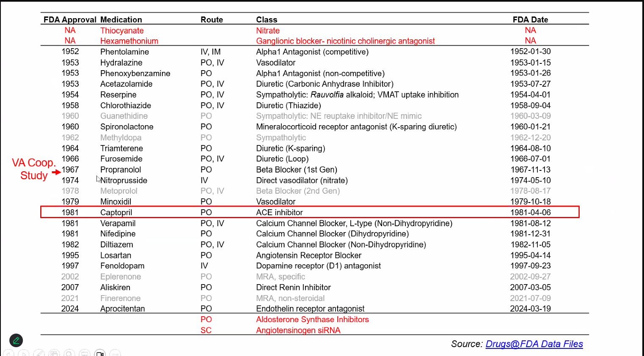
Task: Select Chlorothiazide in the table
Action: (x=125, y=105)
